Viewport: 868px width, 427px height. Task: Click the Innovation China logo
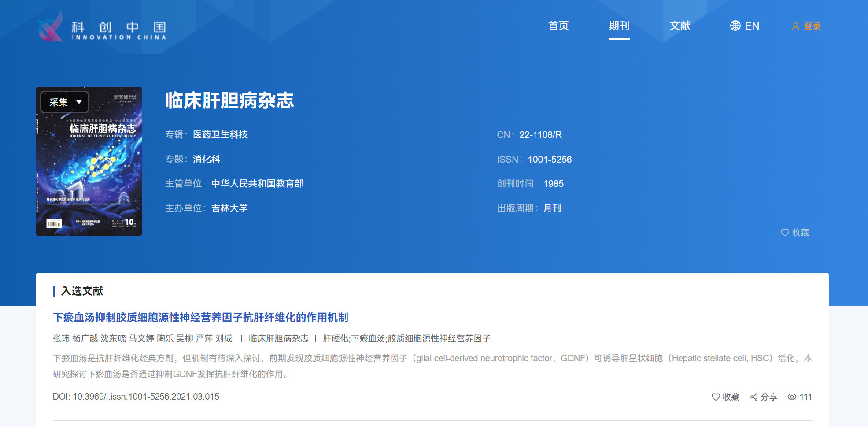tap(101, 27)
